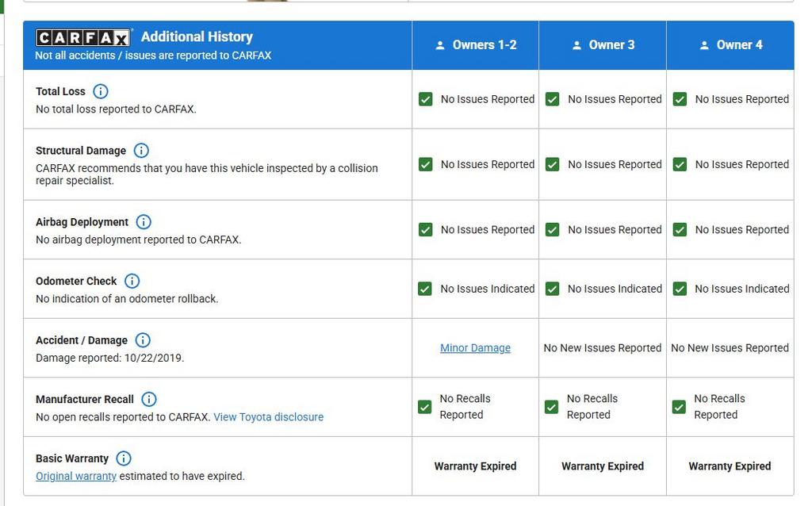Click the Additional History heading
The height and width of the screenshot is (506, 812).
(197, 36)
